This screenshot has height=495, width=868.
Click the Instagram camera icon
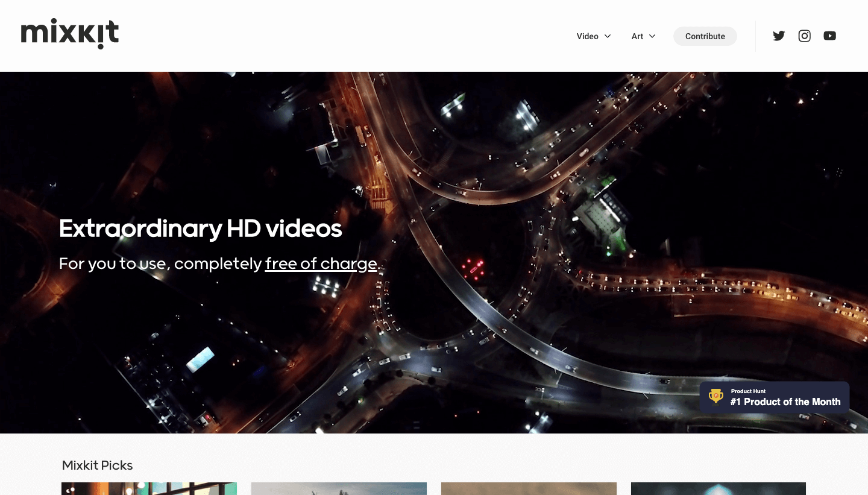coord(804,36)
